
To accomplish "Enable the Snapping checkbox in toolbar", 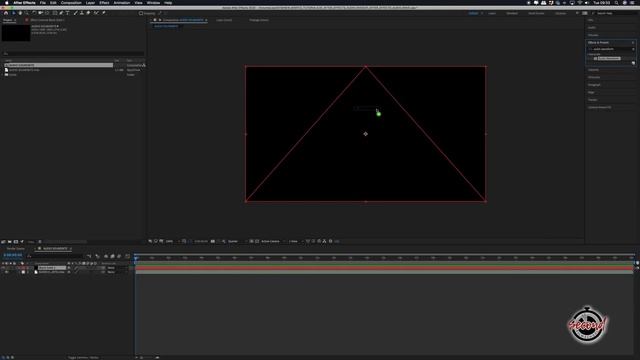I will pyautogui.click(x=141, y=13).
